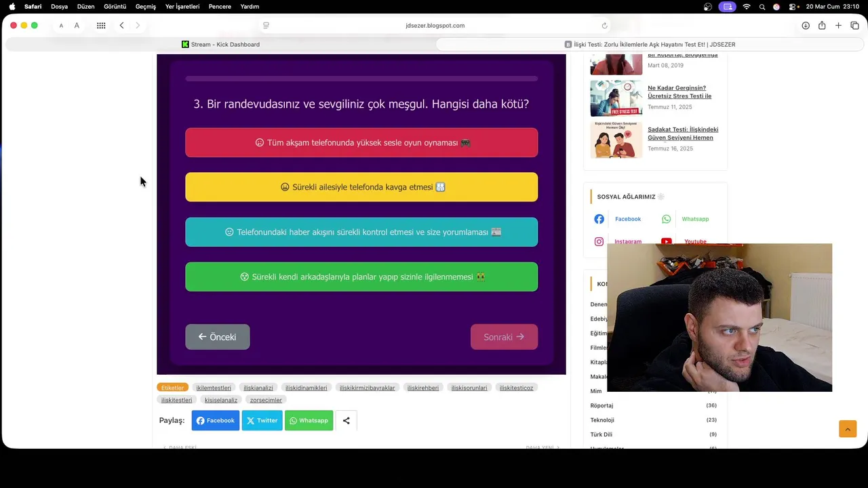This screenshot has width=868, height=488.
Task: Go back with Safari back arrow
Action: pos(121,26)
